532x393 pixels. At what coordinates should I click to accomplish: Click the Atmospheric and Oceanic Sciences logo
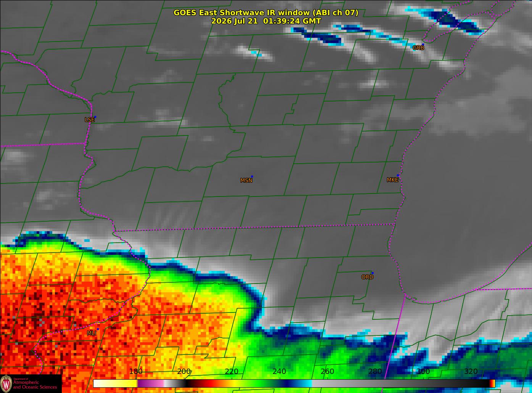tap(31, 383)
